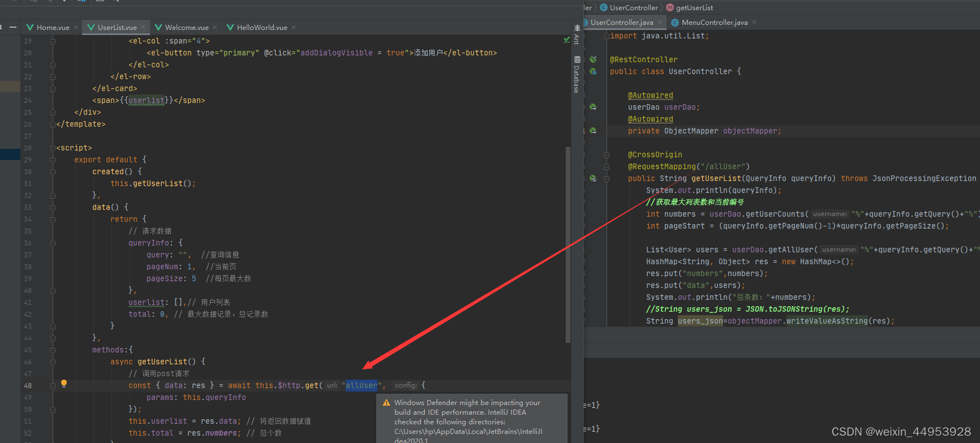Open the Ant tool window
This screenshot has width=980, height=443.
click(577, 35)
